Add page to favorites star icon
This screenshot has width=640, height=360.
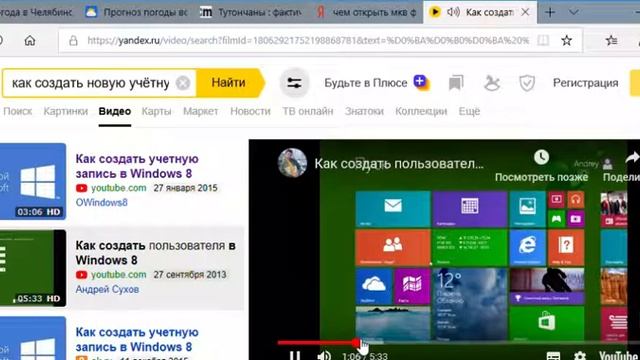coord(566,40)
